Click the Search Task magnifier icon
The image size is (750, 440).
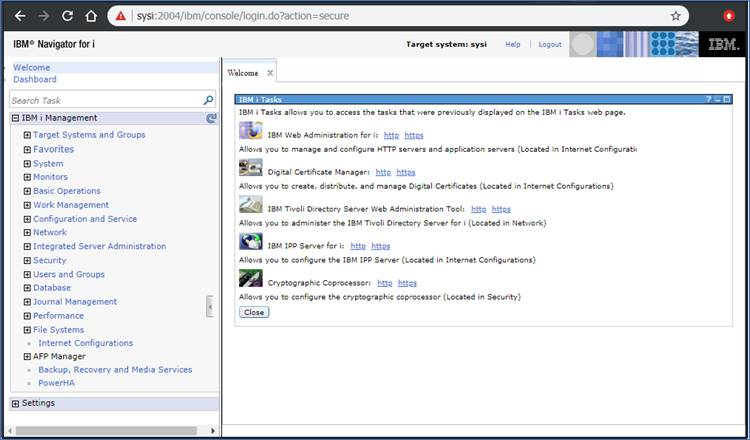[208, 100]
